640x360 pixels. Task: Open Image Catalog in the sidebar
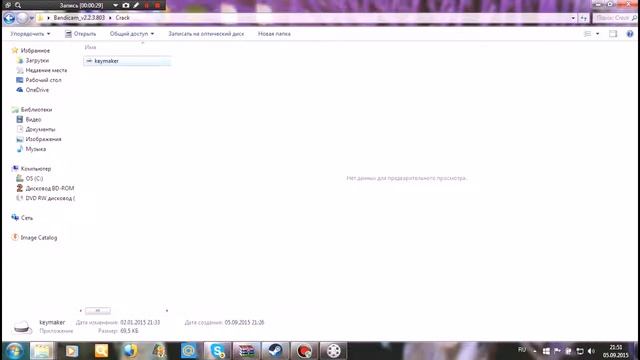[x=39, y=238]
